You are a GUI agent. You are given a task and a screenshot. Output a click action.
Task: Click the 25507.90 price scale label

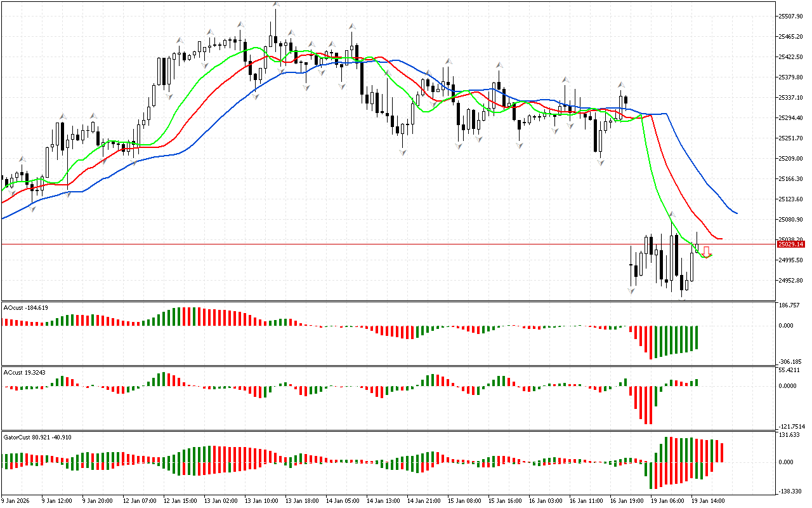tap(791, 16)
